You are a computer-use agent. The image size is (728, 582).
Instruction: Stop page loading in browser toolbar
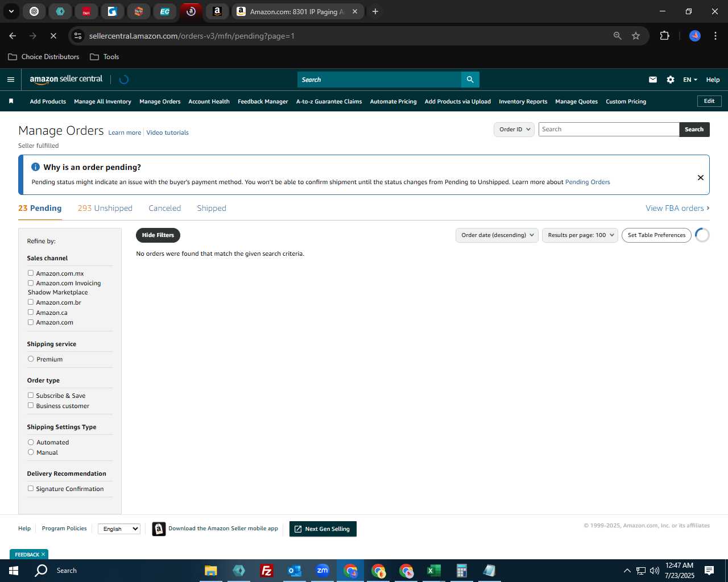tap(53, 36)
